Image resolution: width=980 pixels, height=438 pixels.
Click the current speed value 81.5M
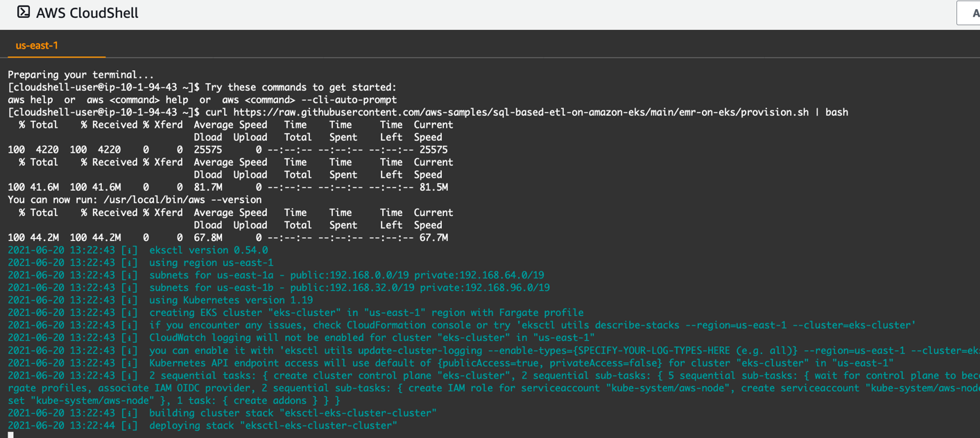(433, 187)
